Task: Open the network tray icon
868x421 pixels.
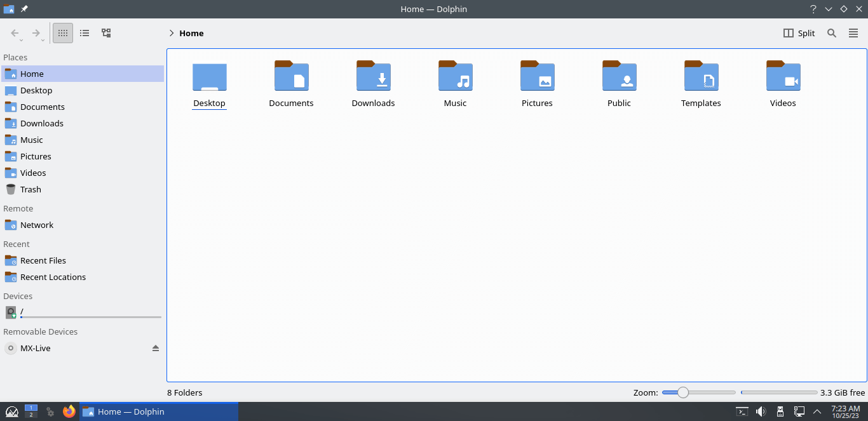Action: click(799, 411)
